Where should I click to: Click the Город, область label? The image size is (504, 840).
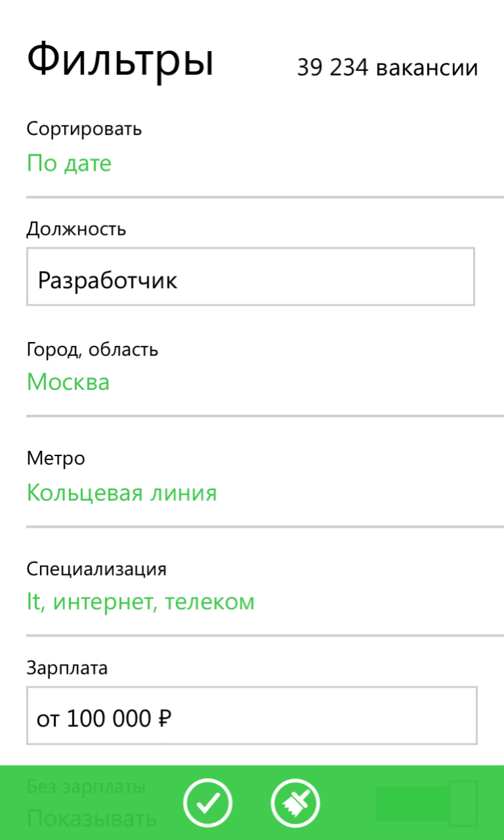click(93, 349)
